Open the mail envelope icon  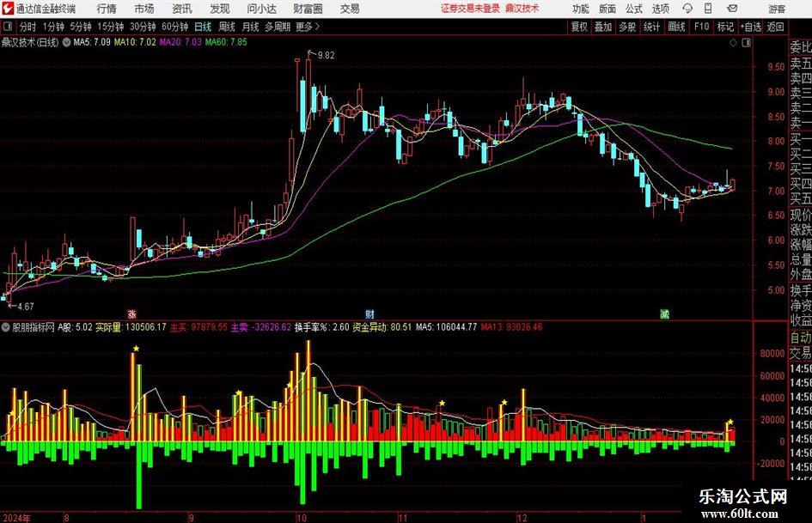pyautogui.click(x=732, y=9)
